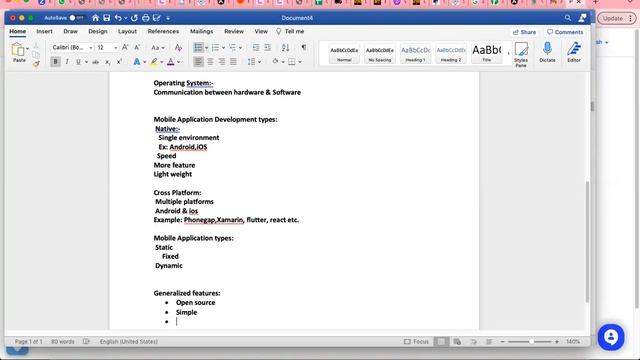640x360 pixels.
Task: Decrease paragraph indent
Action: coord(256,47)
